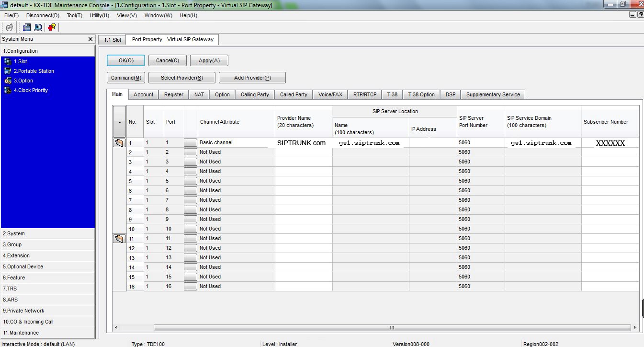
Task: Click the small grey button in port 12 row
Action: coord(191,248)
